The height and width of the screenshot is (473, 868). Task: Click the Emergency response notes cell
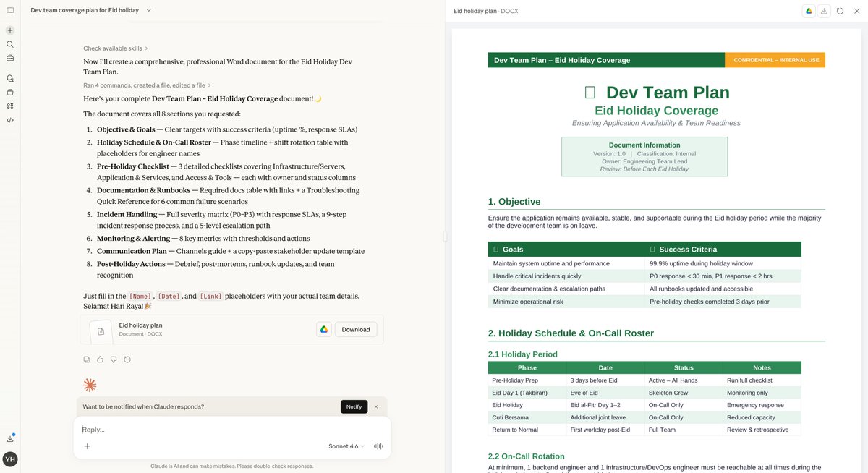pos(762,405)
